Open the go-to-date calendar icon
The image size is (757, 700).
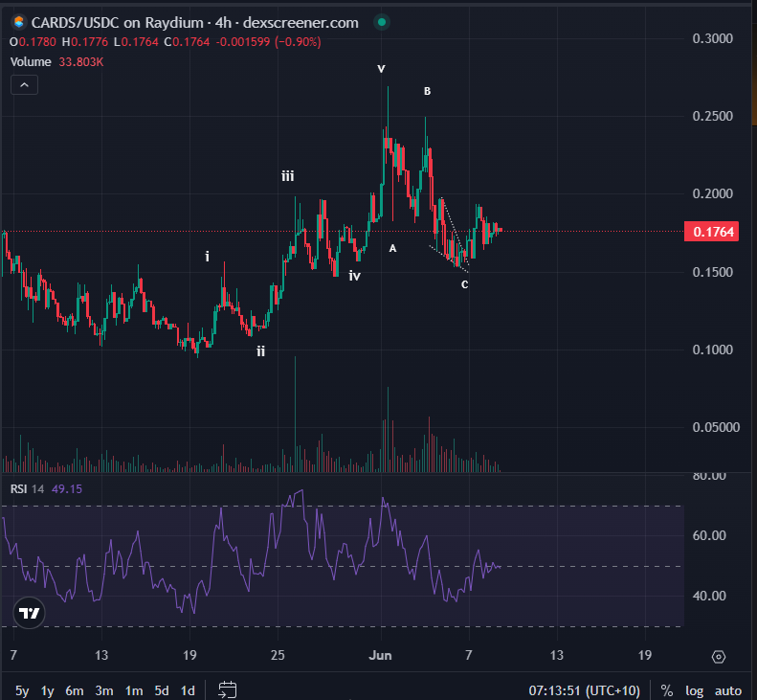click(228, 690)
